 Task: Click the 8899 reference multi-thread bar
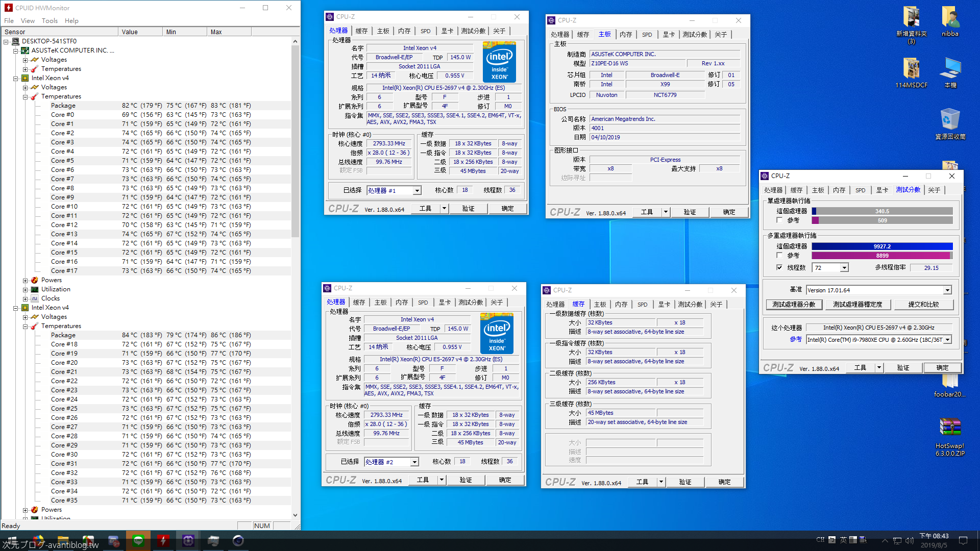click(882, 256)
